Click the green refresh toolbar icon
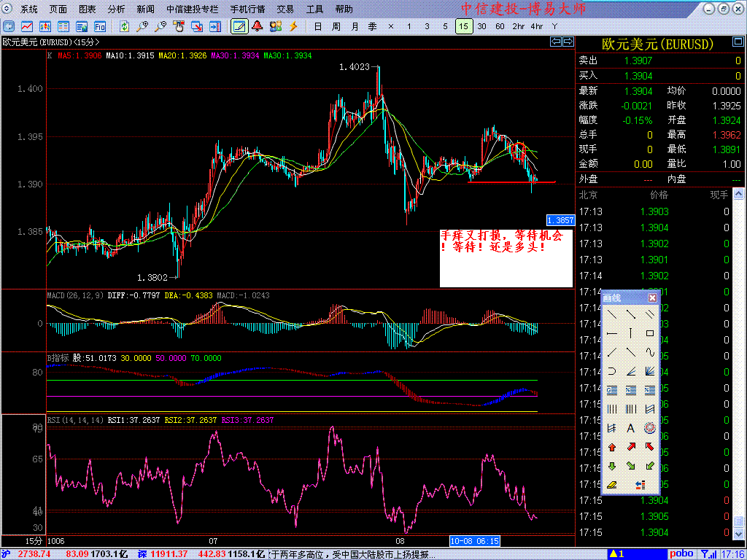 tap(124, 26)
